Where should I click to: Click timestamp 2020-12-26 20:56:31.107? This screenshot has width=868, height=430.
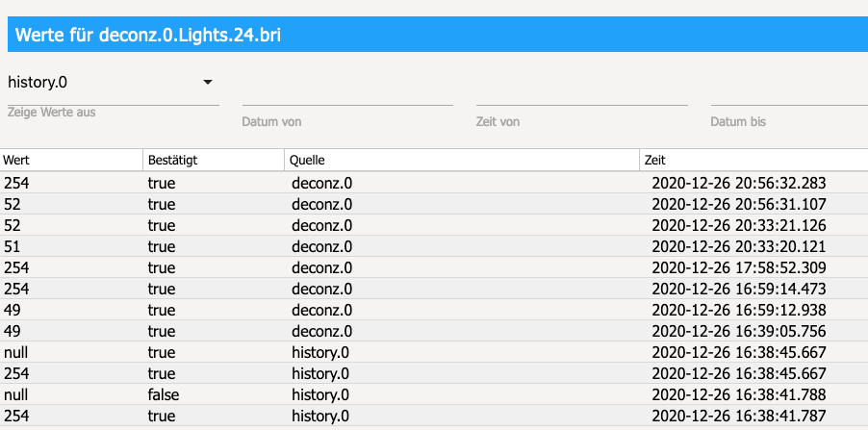pyautogui.click(x=739, y=204)
